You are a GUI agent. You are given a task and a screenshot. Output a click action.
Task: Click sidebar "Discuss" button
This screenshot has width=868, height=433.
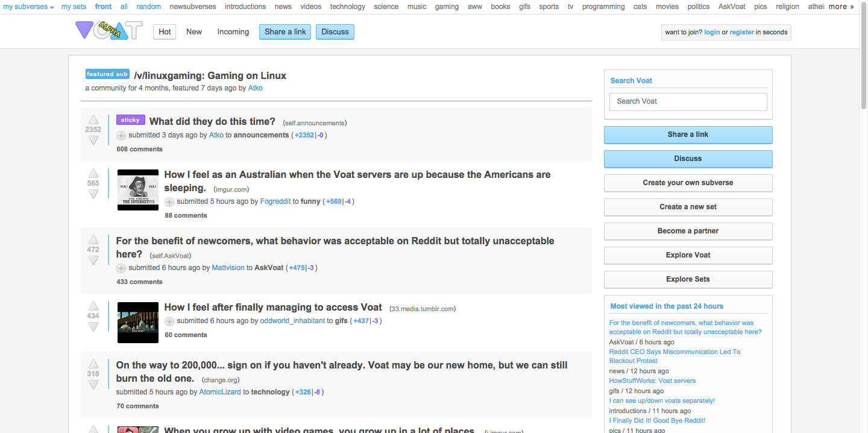688,159
